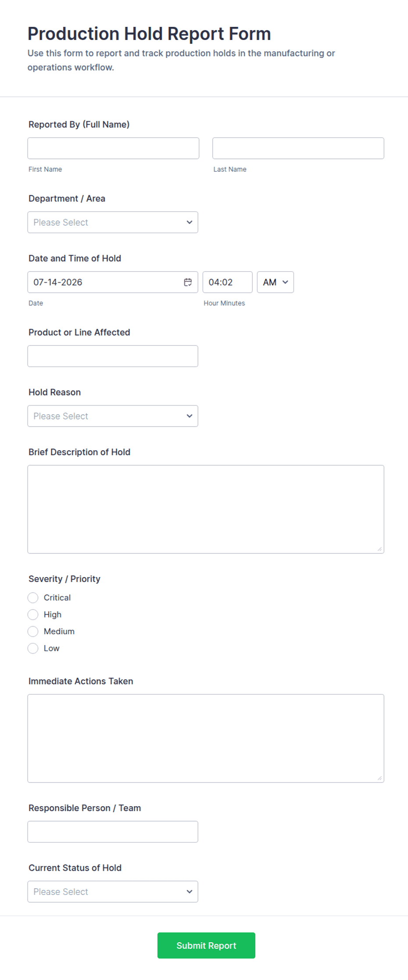Click the Current Status of Hold chevron
This screenshot has width=408, height=980.
pos(190,892)
